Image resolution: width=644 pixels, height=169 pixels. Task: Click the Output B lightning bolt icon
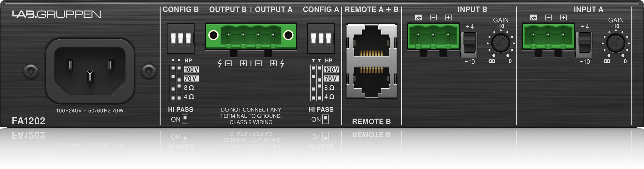pyautogui.click(x=220, y=63)
